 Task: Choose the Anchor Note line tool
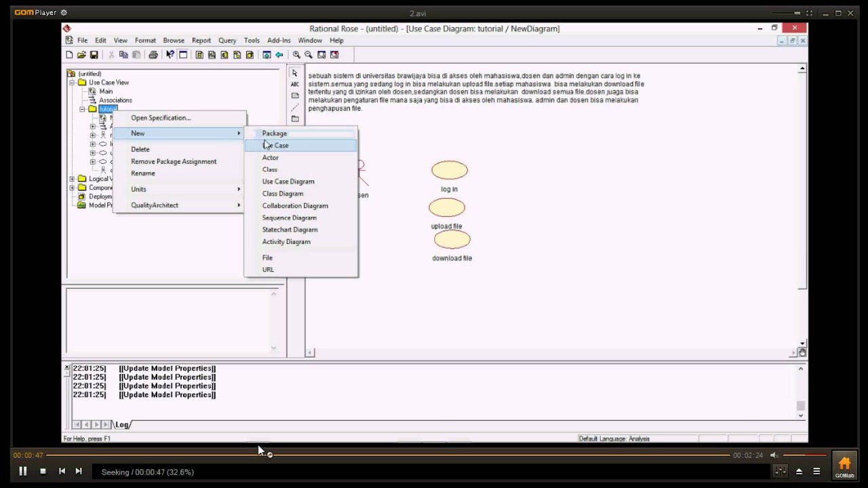point(294,107)
